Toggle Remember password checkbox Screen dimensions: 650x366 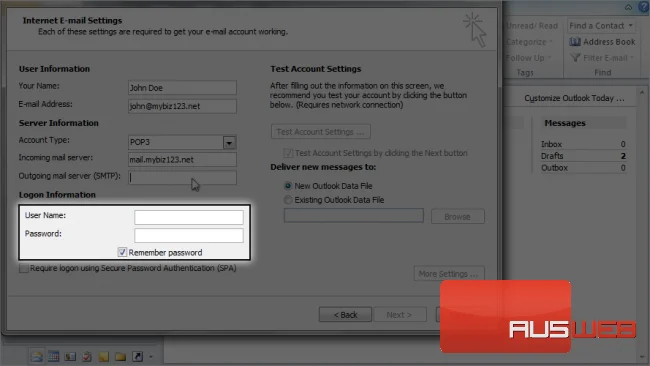tap(122, 252)
